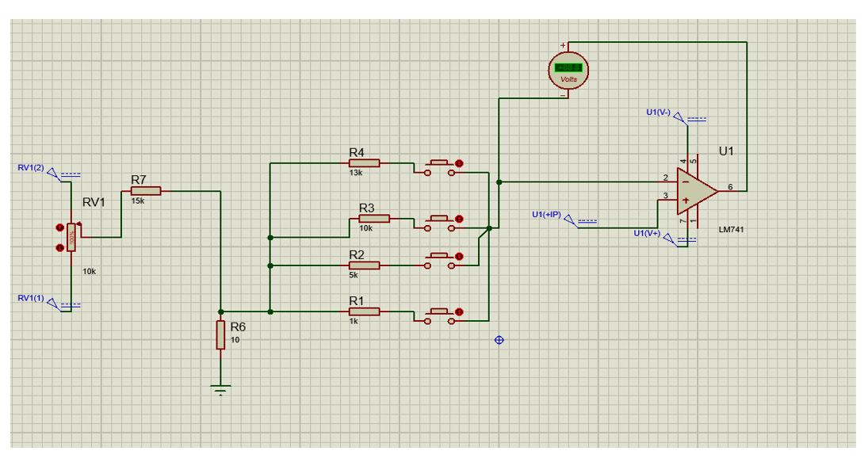This screenshot has height=466, width=868.
Task: Click the '5k' value label
Action: 354,275
